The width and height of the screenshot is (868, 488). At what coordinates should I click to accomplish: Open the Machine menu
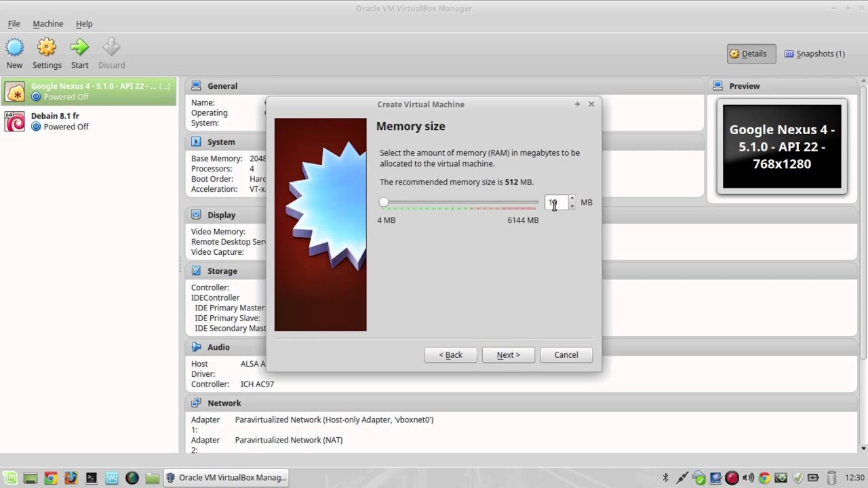click(48, 24)
